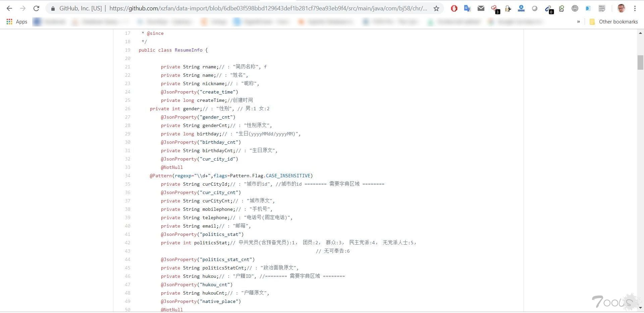The height and width of the screenshot is (313, 644).
Task: Click the padlock with pen extension icon
Action: (x=508, y=9)
